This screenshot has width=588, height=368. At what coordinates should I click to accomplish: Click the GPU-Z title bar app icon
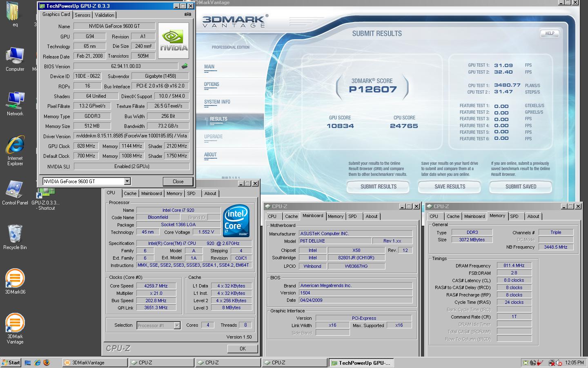(42, 6)
